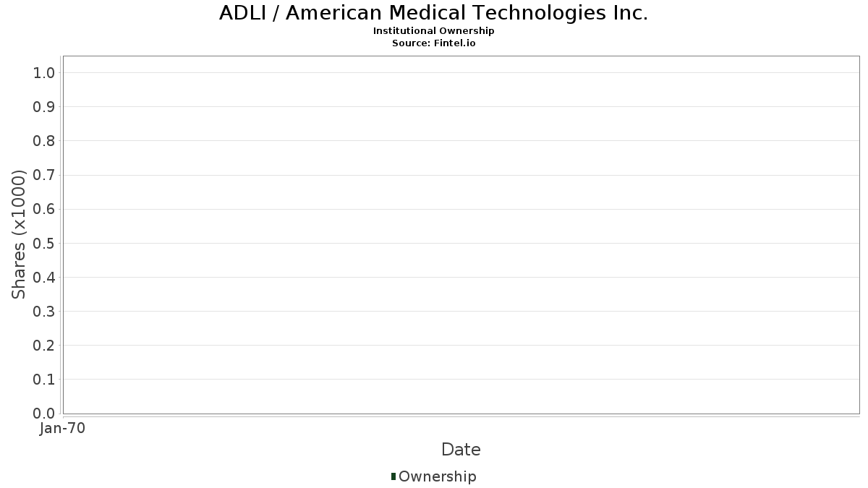Click the 0.0 y-axis tick label

point(44,414)
